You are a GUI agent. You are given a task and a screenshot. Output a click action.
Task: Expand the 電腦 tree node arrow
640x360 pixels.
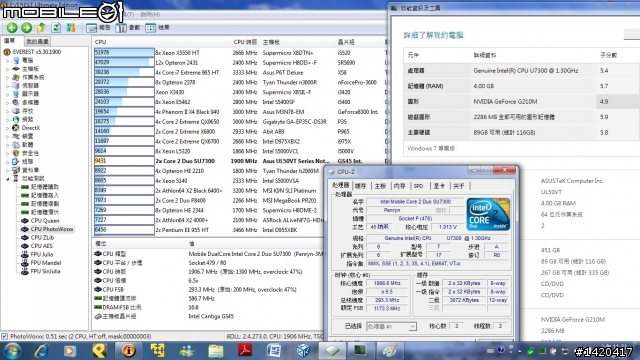(7, 60)
